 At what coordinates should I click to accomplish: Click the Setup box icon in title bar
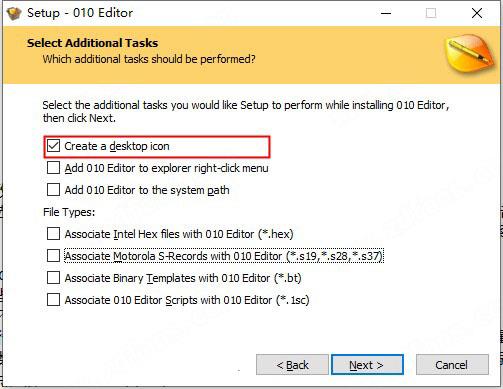pyautogui.click(x=14, y=14)
